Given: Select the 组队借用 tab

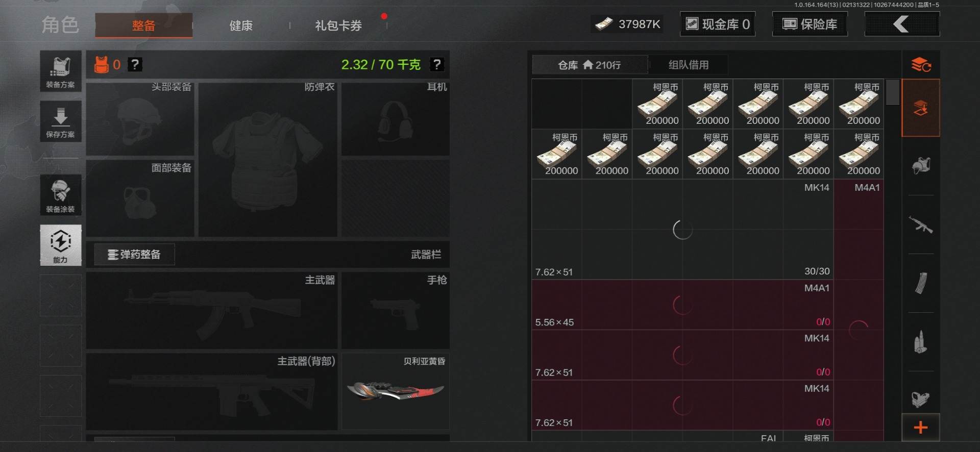Looking at the screenshot, I should [x=689, y=65].
